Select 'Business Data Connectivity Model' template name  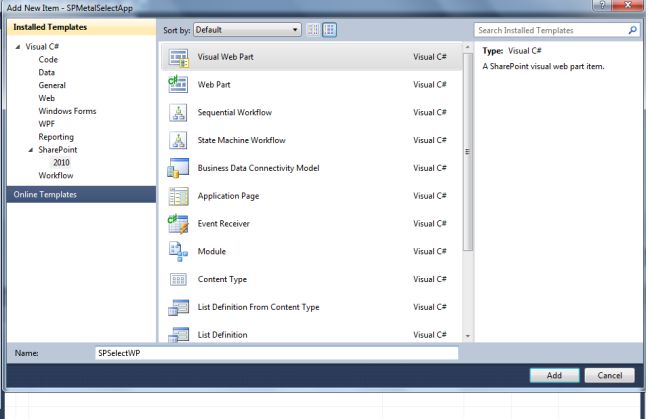pos(258,168)
